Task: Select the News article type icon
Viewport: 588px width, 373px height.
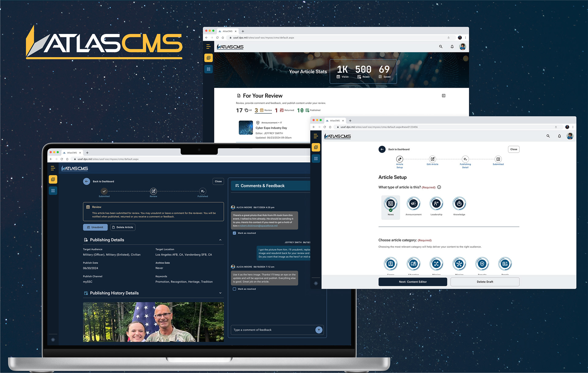Action: pos(391,203)
